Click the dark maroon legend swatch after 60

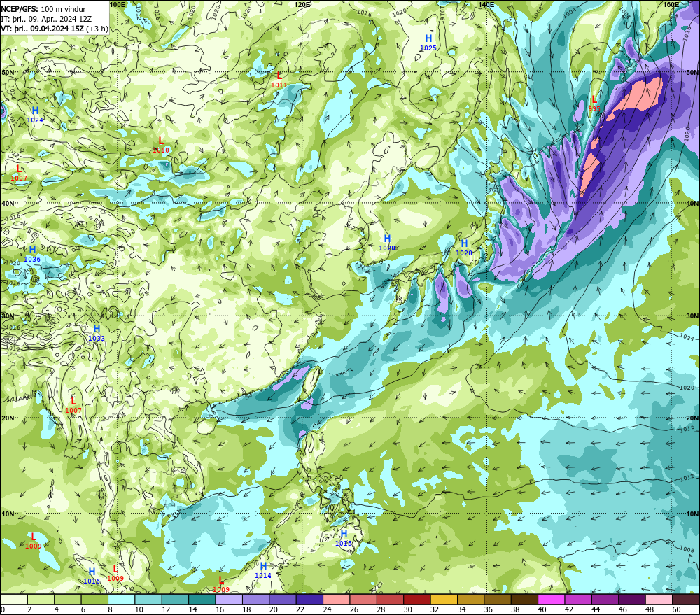(x=686, y=599)
